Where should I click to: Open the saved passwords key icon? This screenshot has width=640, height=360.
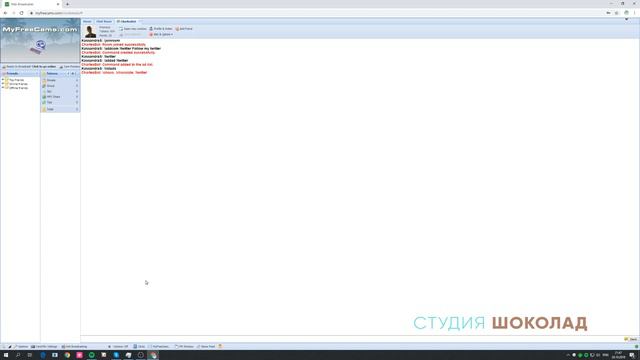tap(608, 13)
